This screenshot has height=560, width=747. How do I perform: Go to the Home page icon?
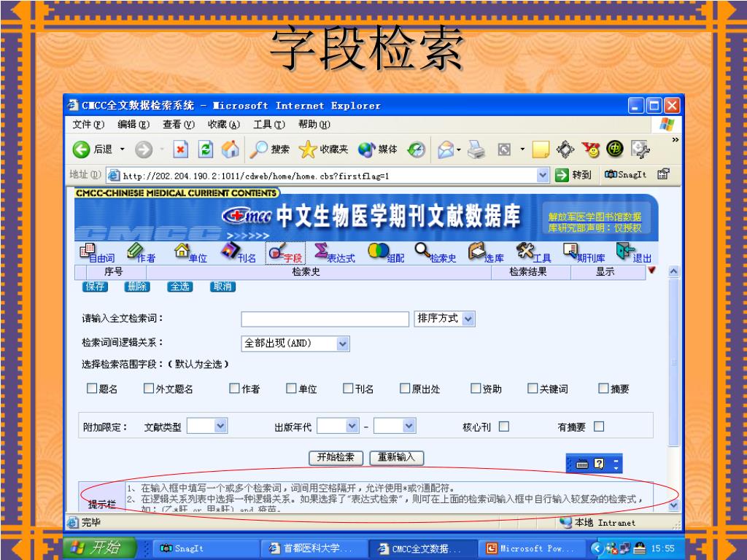(231, 149)
